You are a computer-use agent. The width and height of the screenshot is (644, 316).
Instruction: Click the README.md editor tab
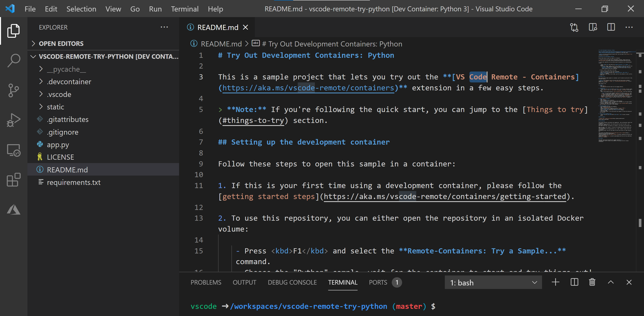coord(217,27)
